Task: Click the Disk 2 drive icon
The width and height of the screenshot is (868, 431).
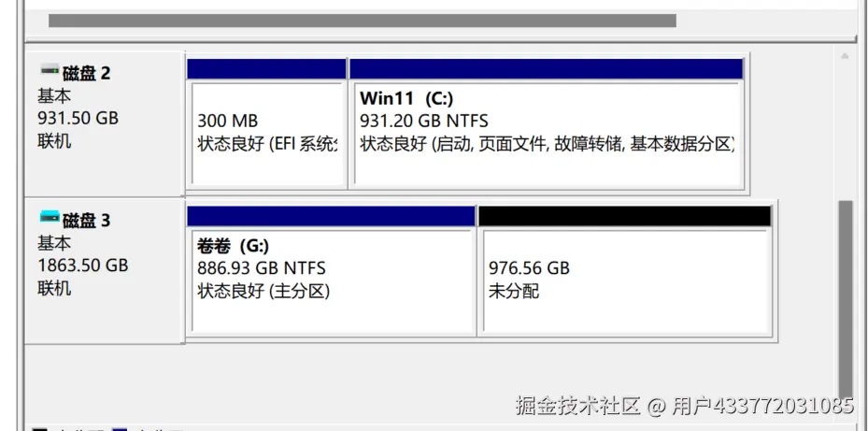Action: [x=49, y=70]
